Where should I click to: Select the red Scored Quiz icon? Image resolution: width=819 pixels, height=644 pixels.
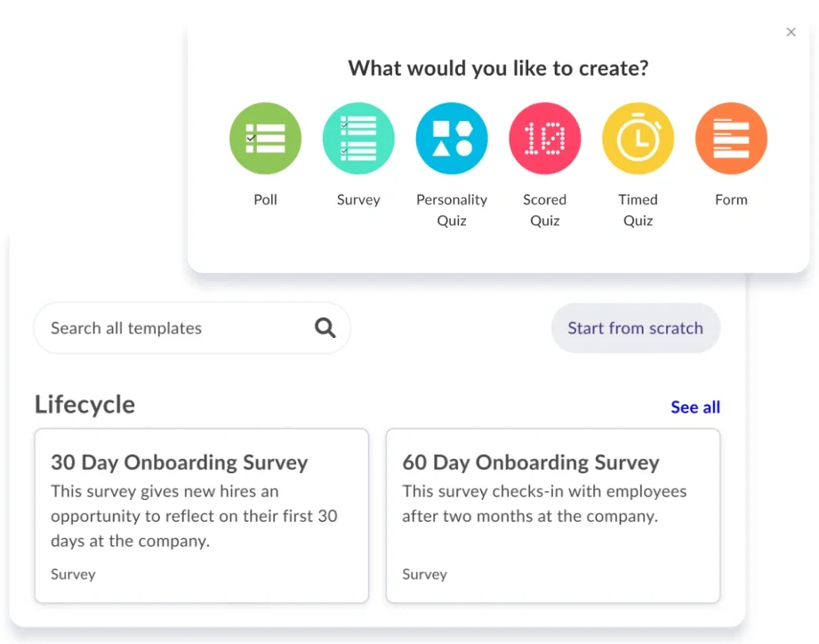(x=545, y=139)
